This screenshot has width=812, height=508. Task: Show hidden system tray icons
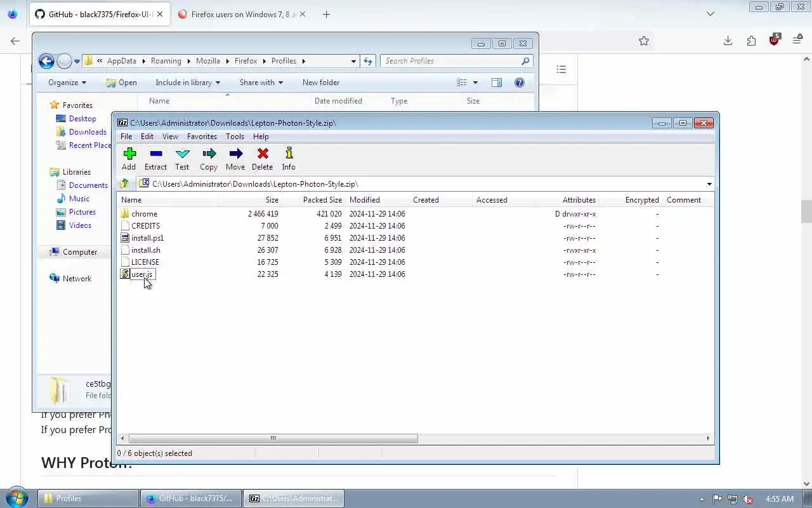tap(702, 499)
